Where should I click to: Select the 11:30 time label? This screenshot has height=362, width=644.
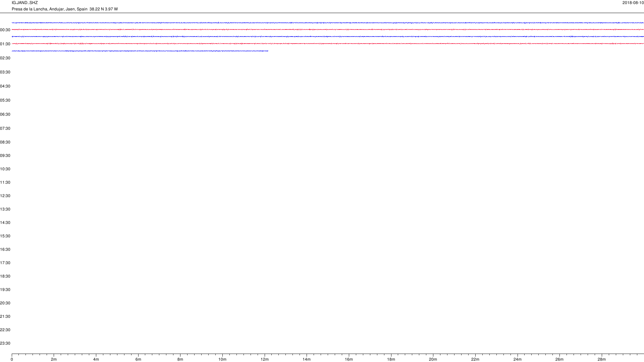(x=5, y=182)
